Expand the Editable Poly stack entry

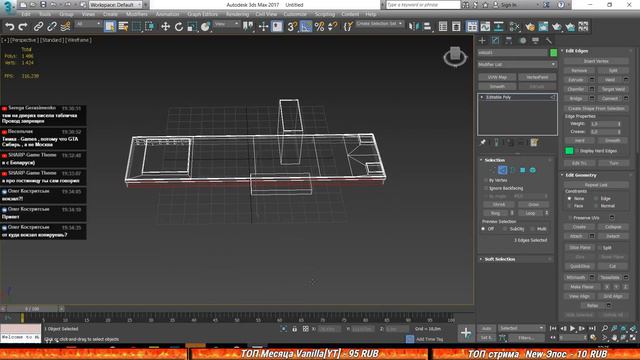[x=482, y=97]
